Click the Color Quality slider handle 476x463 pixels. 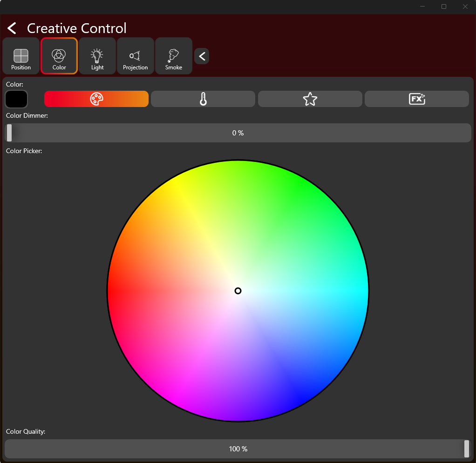click(467, 449)
